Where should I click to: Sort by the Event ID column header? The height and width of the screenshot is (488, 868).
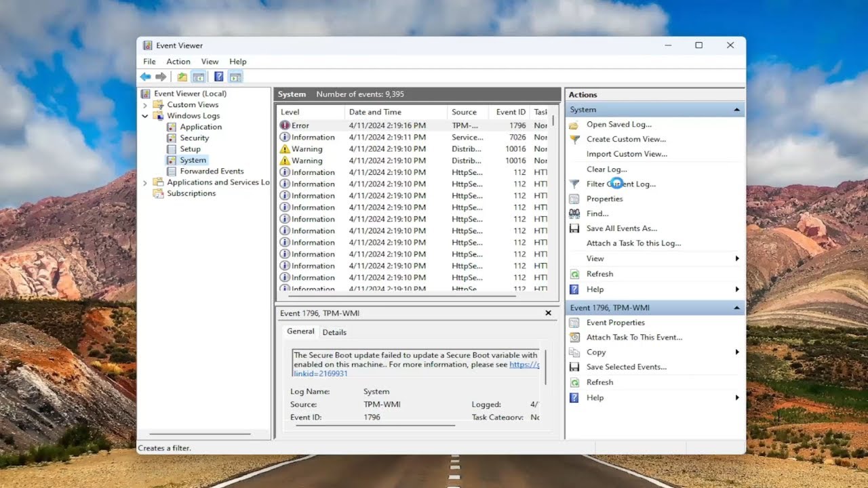[510, 112]
